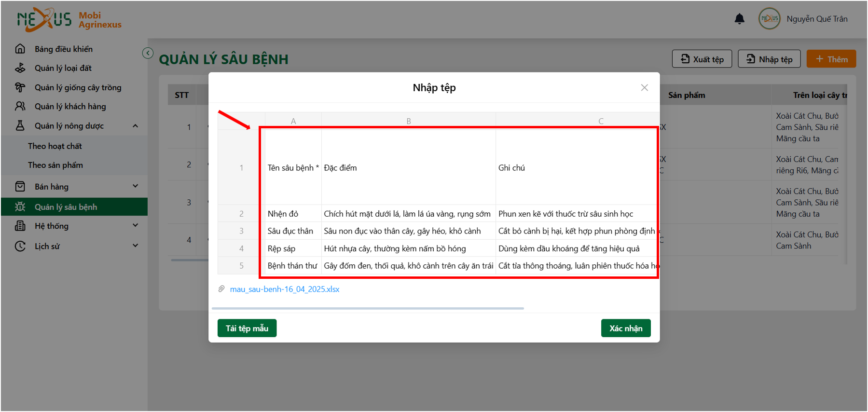Click the notification bell icon
868x412 pixels.
(739, 19)
